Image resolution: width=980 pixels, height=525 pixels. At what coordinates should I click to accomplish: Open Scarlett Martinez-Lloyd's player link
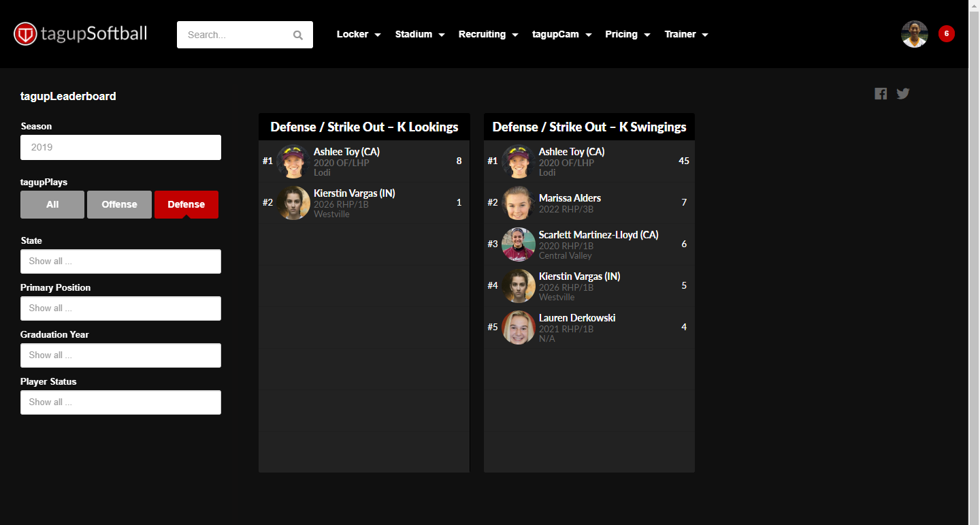[598, 235]
